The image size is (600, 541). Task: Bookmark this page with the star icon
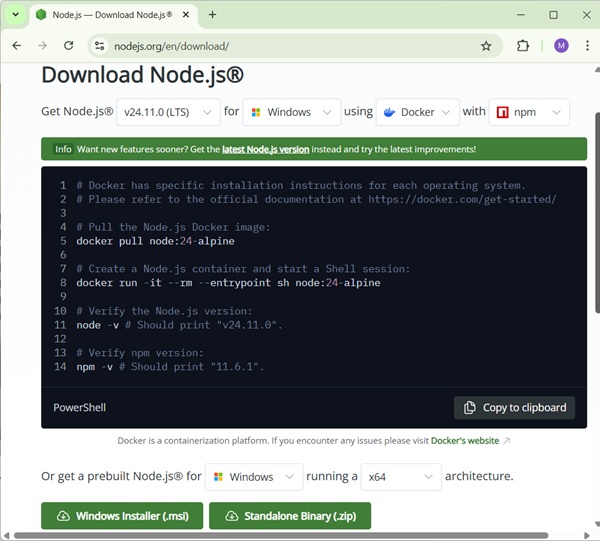pyautogui.click(x=486, y=46)
